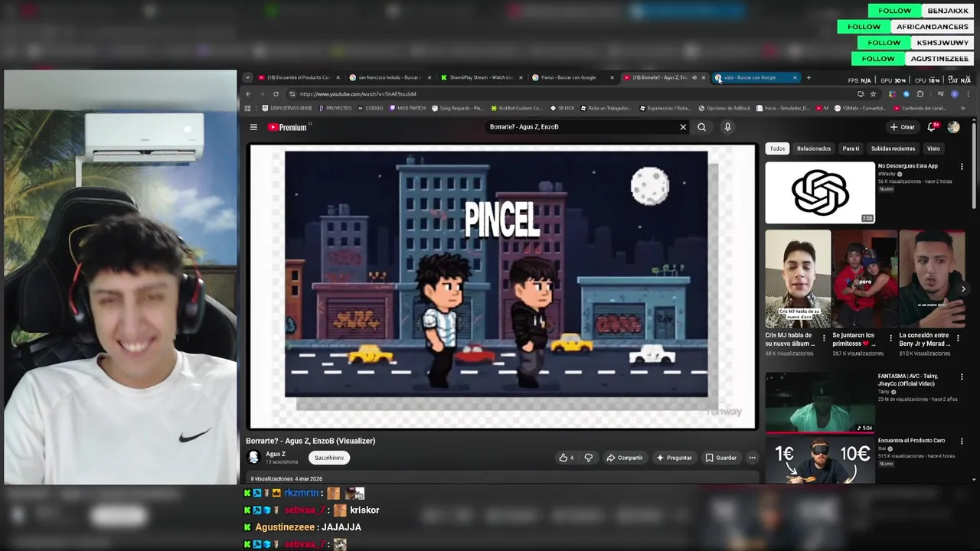Screen dimensions: 980x551
Task: Go back in the browser
Action: tap(248, 94)
